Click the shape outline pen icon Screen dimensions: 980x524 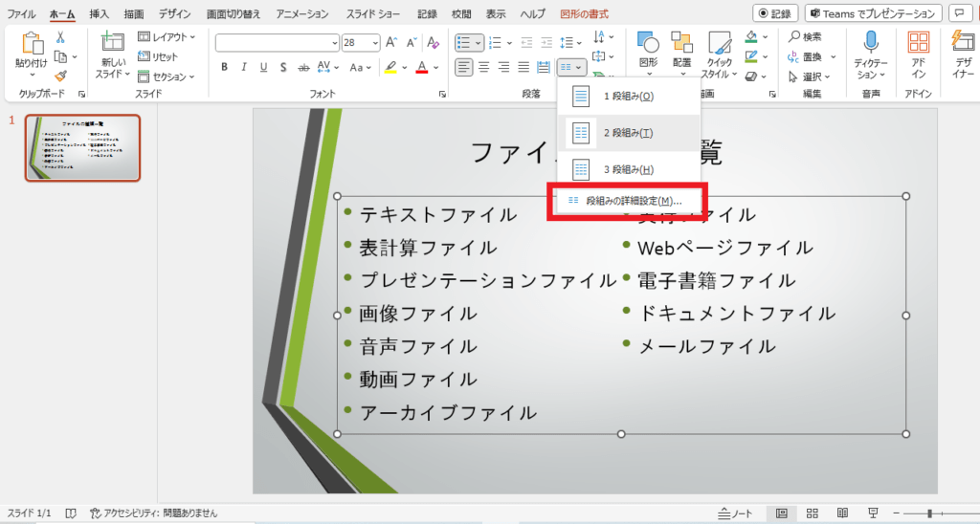tap(752, 56)
